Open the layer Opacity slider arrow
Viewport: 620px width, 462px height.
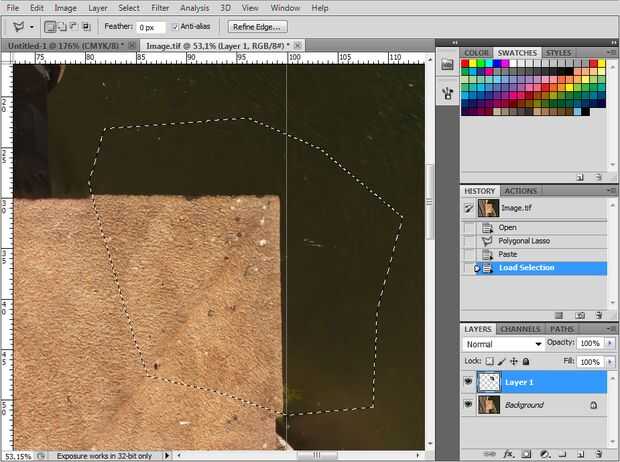click(609, 343)
